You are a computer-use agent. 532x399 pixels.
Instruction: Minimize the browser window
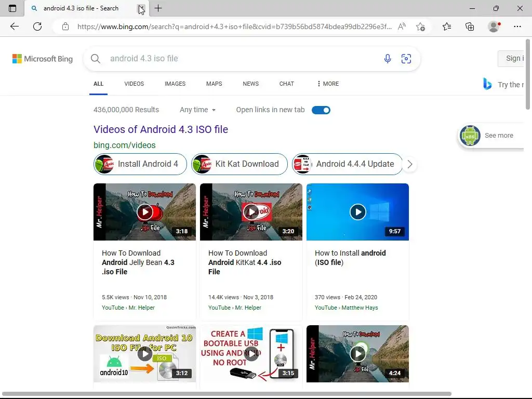coord(472,8)
